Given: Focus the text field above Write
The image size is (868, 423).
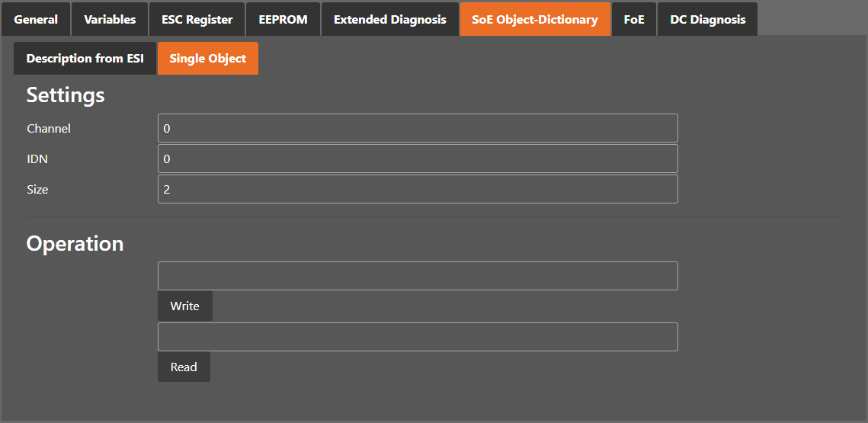Looking at the screenshot, I should click(418, 276).
